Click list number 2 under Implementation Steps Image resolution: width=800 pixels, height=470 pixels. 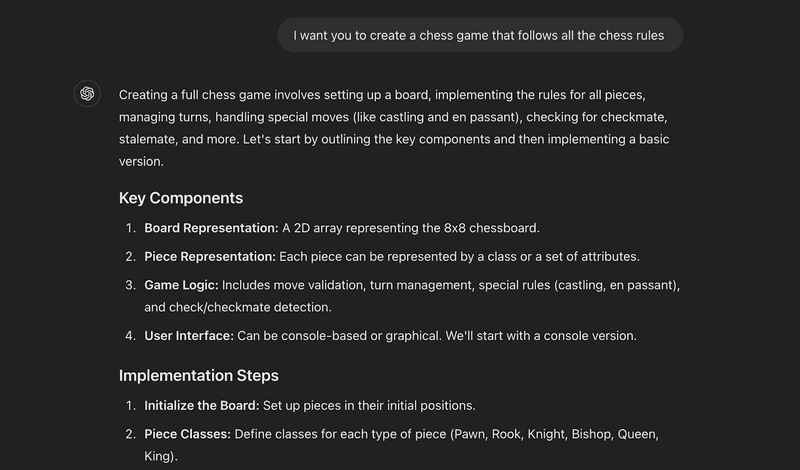(130, 434)
